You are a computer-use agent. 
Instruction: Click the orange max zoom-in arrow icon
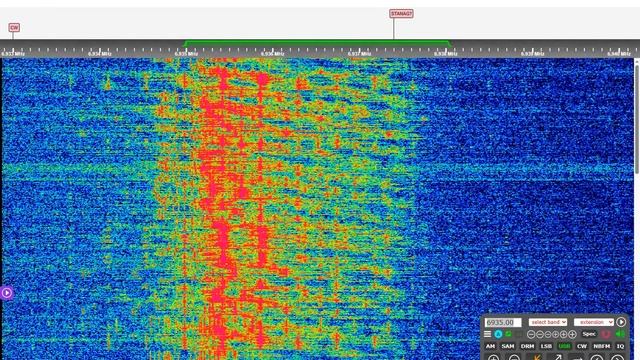537,357
